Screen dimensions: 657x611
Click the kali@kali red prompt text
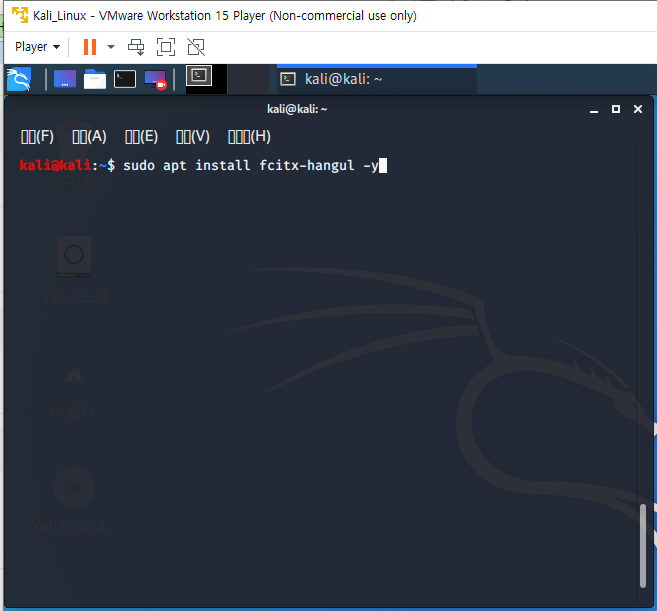(x=55, y=165)
